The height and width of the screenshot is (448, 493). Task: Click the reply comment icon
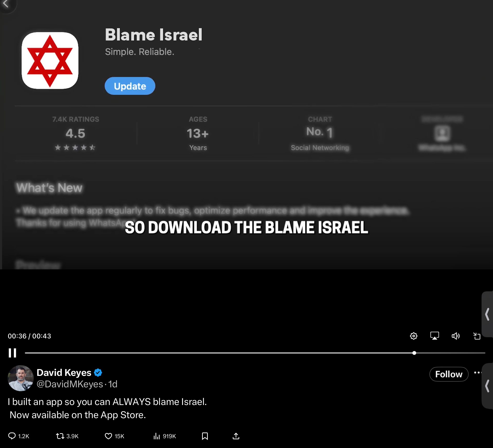12,436
